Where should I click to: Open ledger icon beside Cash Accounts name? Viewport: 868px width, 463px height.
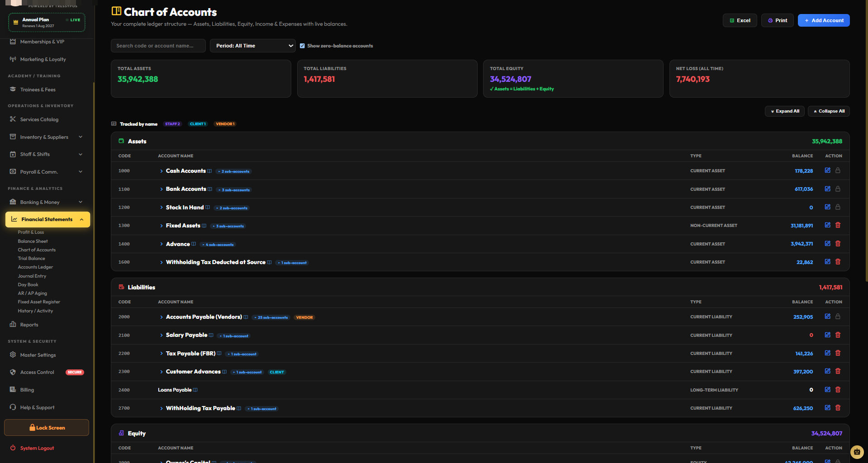(x=209, y=171)
